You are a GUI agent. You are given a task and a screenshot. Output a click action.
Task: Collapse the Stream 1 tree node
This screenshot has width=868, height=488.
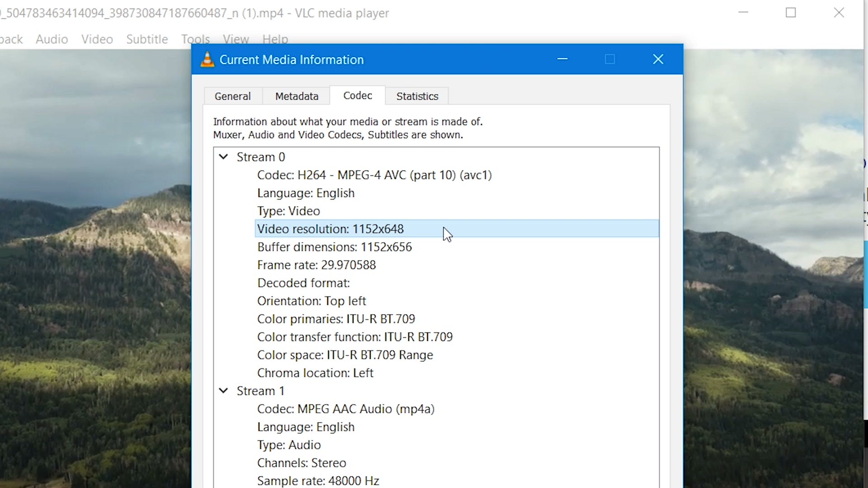tap(223, 391)
